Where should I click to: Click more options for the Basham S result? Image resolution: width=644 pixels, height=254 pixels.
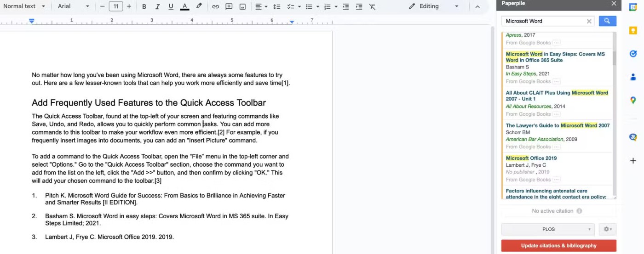[x=557, y=81]
